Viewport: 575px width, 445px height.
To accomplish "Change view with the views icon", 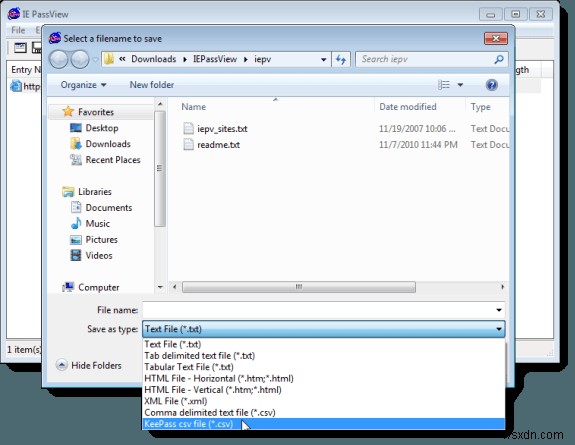I will click(x=444, y=85).
